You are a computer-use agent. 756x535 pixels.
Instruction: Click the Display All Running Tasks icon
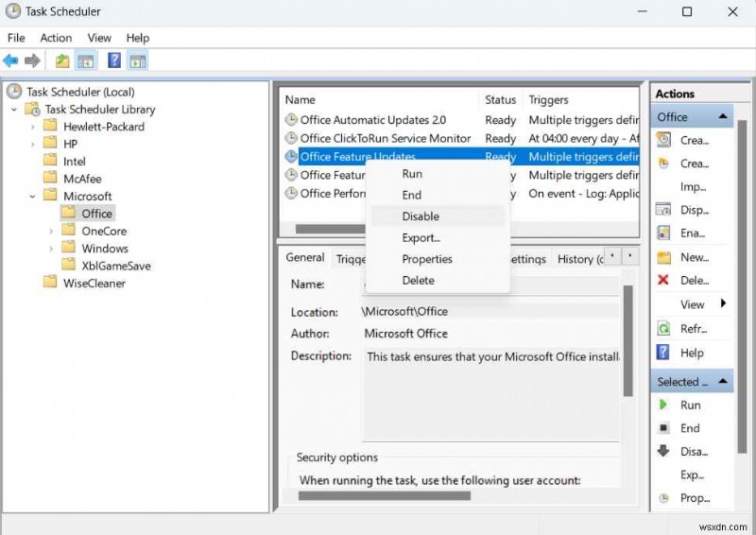tap(664, 210)
